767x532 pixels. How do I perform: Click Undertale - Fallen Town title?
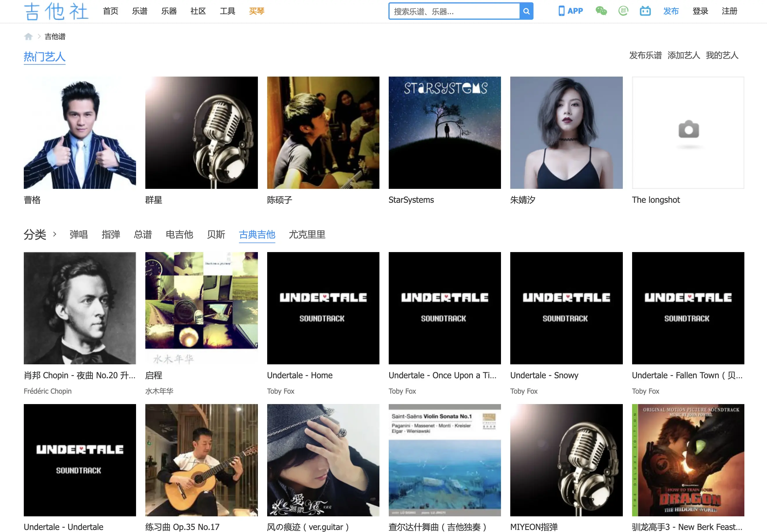click(x=687, y=375)
